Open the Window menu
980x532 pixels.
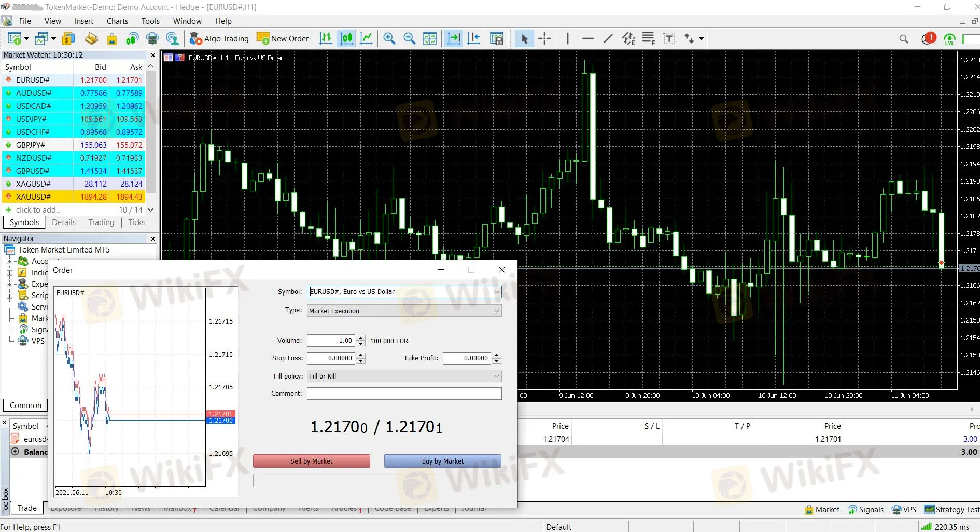click(187, 21)
